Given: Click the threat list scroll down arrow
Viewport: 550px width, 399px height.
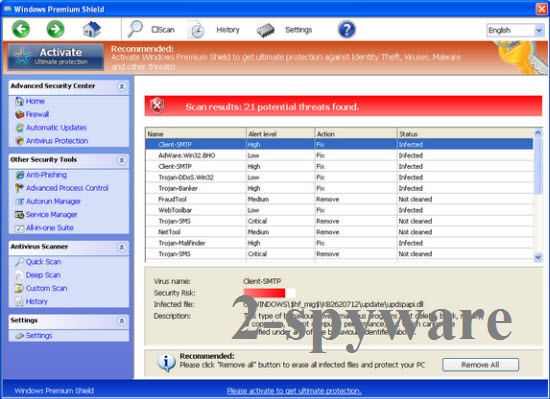Looking at the screenshot, I should click(538, 257).
